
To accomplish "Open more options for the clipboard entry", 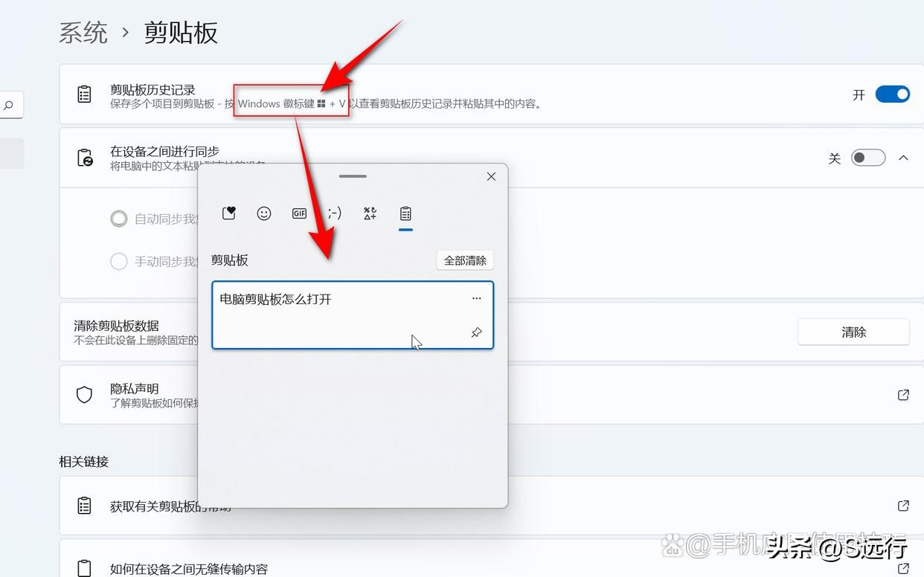I will (476, 297).
